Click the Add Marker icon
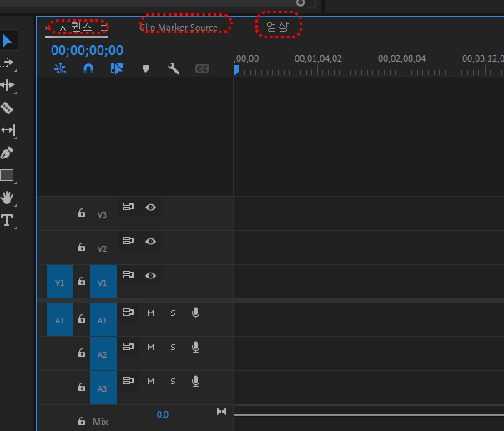 click(x=145, y=69)
